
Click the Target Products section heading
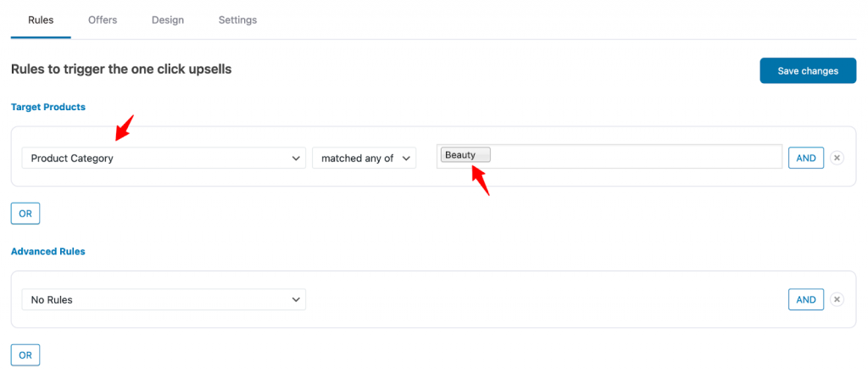(x=48, y=107)
